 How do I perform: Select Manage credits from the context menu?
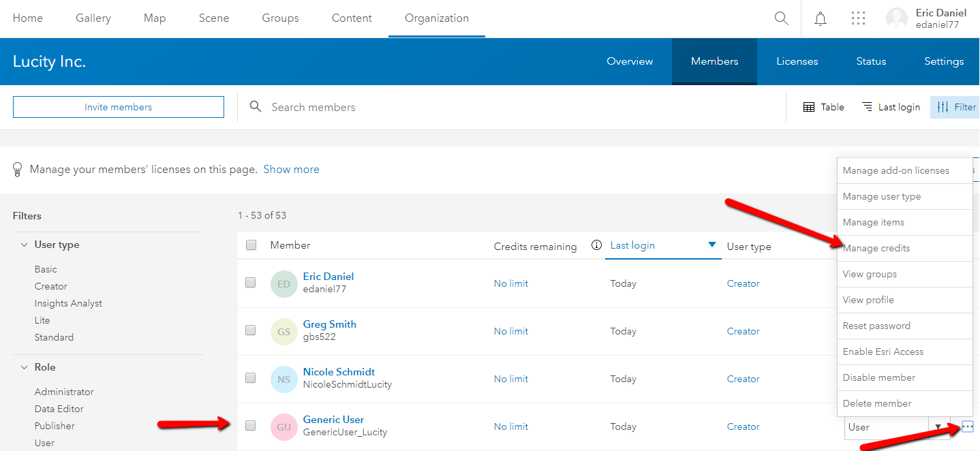click(x=876, y=248)
